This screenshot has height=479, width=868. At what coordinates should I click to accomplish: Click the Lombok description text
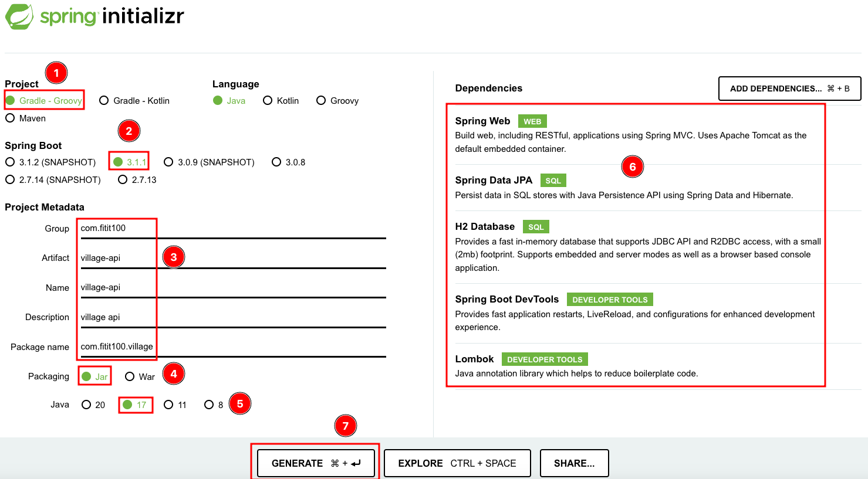pyautogui.click(x=577, y=373)
